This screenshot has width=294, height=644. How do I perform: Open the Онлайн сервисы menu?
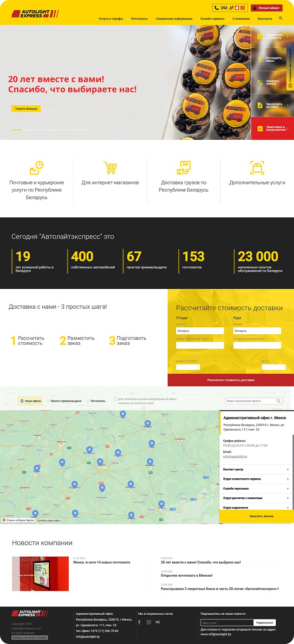[212, 19]
